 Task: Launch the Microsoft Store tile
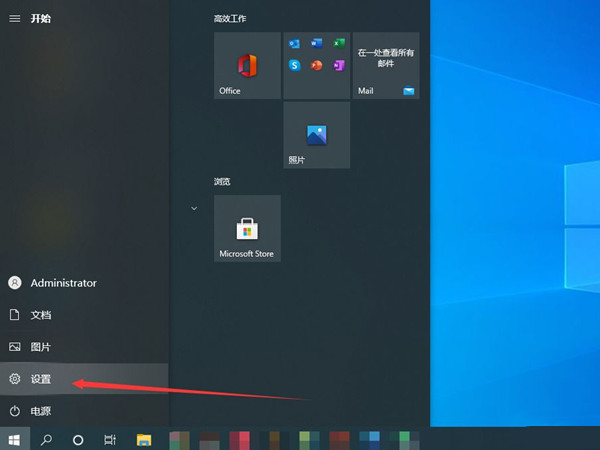[x=247, y=228]
